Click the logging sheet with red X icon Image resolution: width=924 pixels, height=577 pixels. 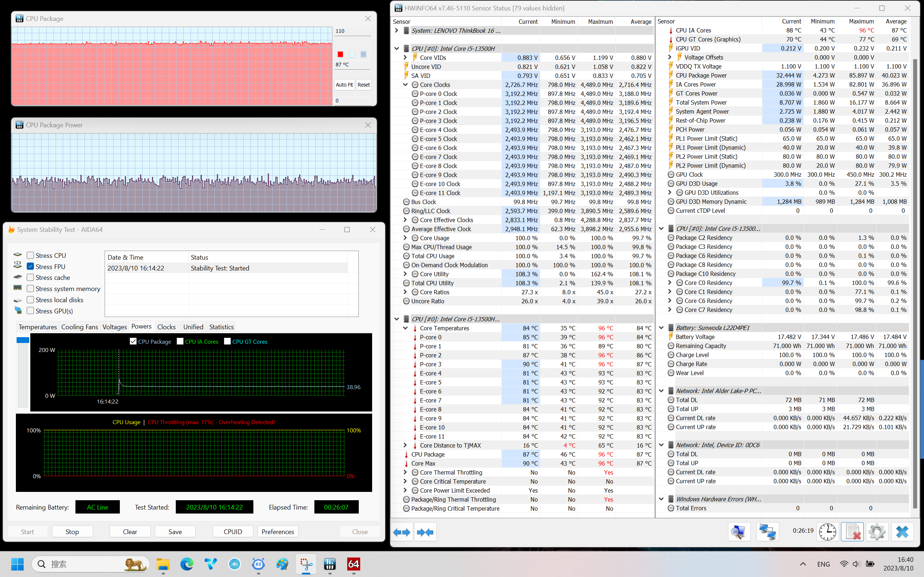[x=852, y=532]
